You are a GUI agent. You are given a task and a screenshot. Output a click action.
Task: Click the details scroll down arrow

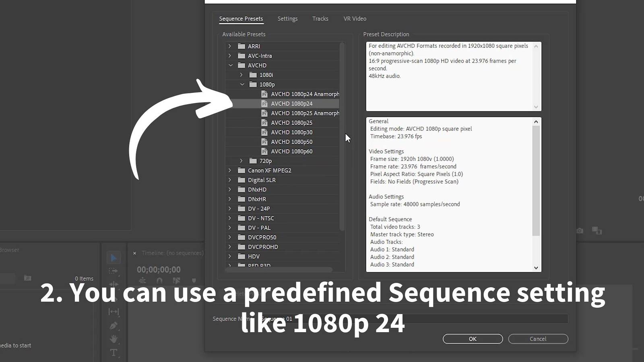point(536,267)
